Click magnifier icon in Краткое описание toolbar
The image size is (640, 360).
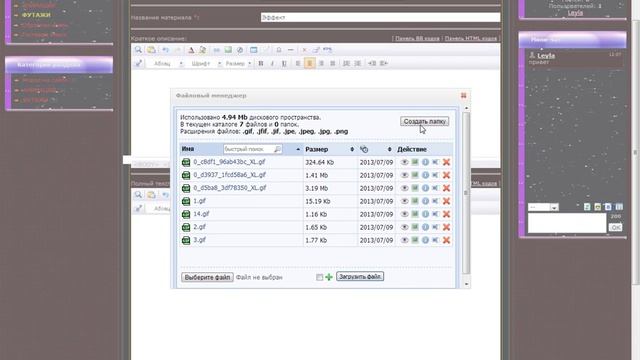point(138,50)
